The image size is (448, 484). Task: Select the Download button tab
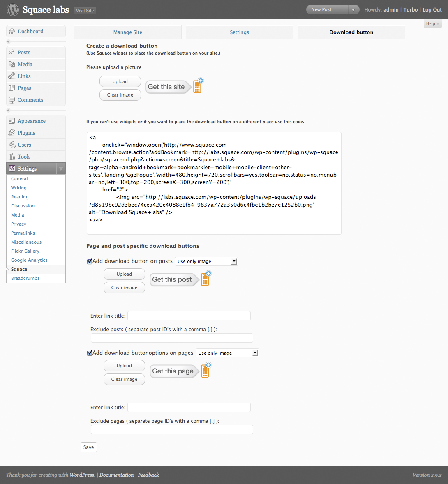click(x=351, y=32)
